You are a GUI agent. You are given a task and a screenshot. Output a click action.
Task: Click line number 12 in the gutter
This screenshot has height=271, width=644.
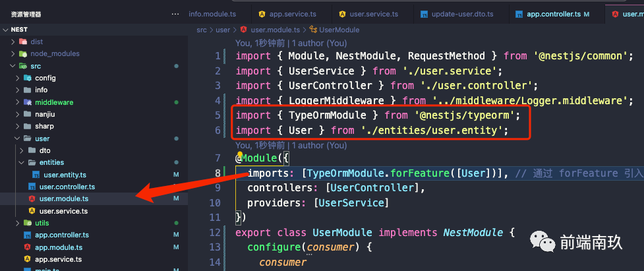coord(216,232)
